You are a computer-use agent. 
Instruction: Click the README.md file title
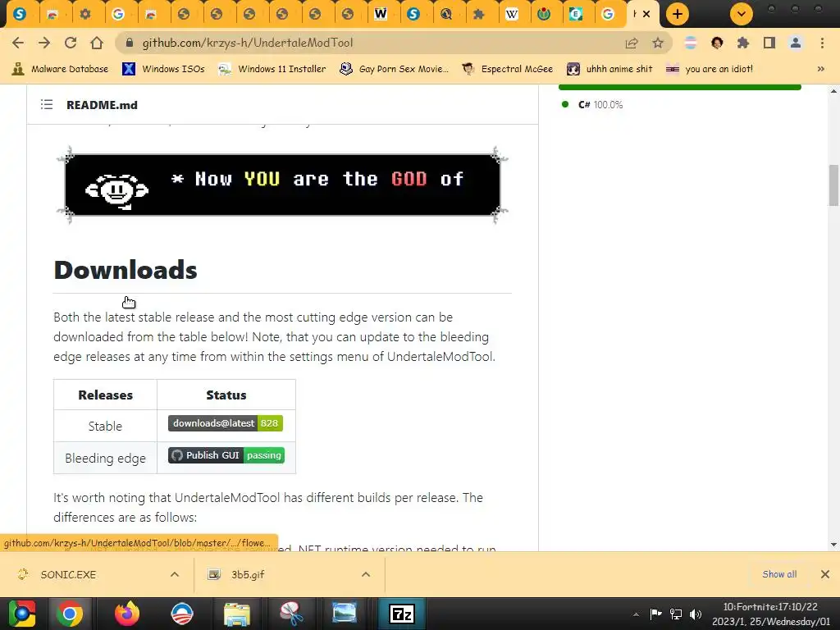[102, 105]
